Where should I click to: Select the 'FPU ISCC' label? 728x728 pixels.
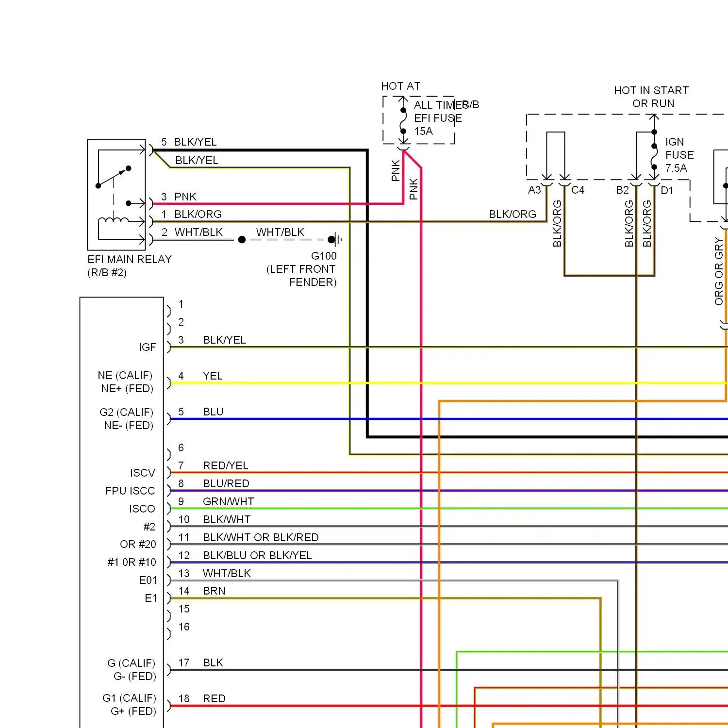(130, 491)
